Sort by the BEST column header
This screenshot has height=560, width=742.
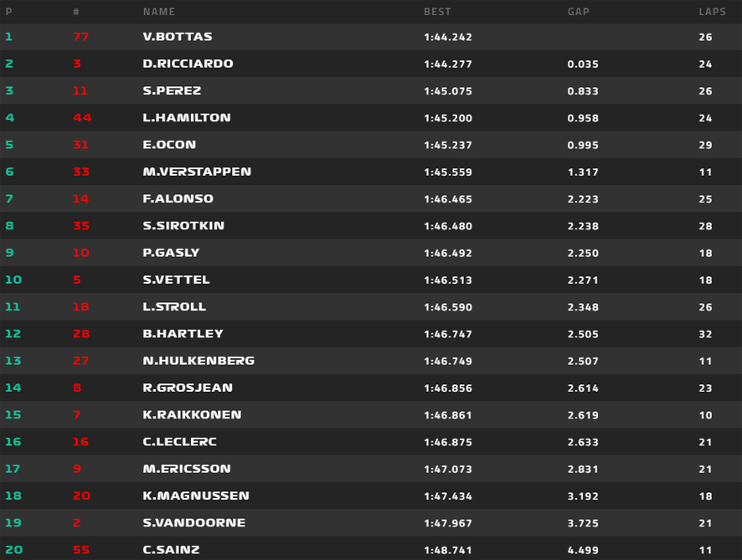pyautogui.click(x=437, y=12)
